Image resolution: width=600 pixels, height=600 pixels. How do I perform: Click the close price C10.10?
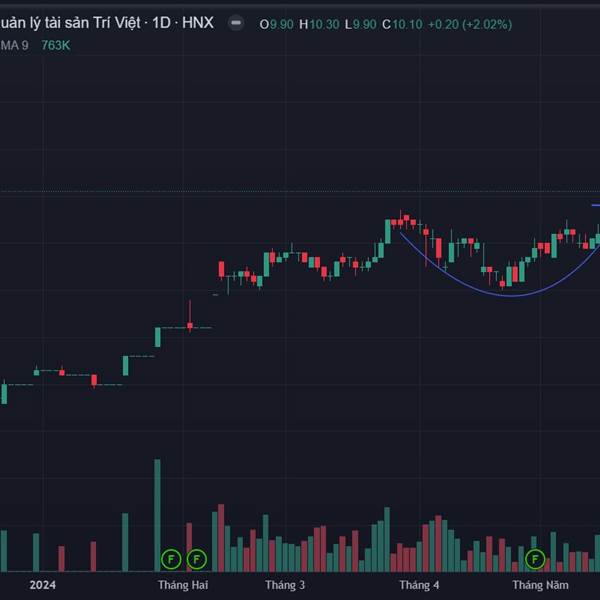(x=402, y=24)
